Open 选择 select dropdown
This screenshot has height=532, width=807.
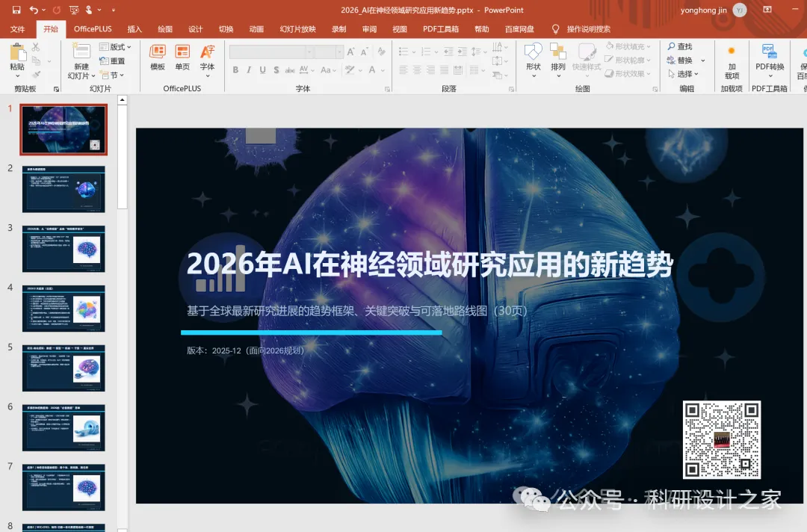[x=683, y=74]
